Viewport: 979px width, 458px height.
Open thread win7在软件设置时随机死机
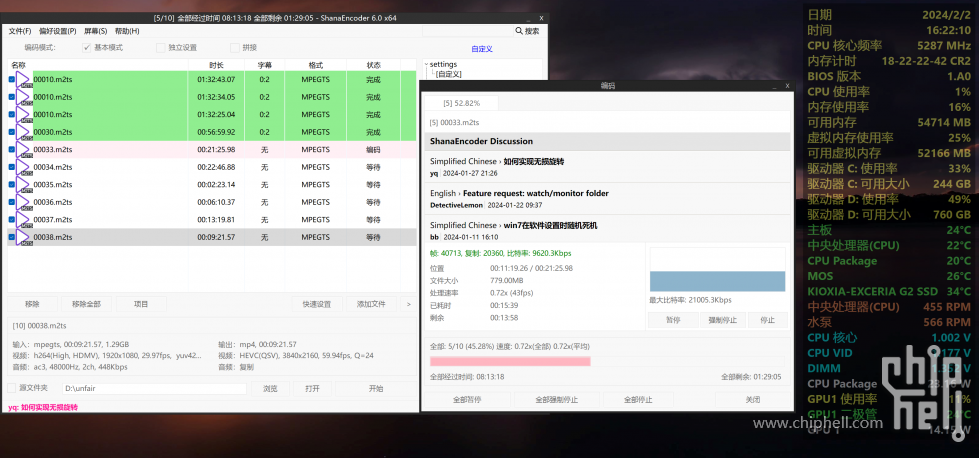[x=550, y=225]
